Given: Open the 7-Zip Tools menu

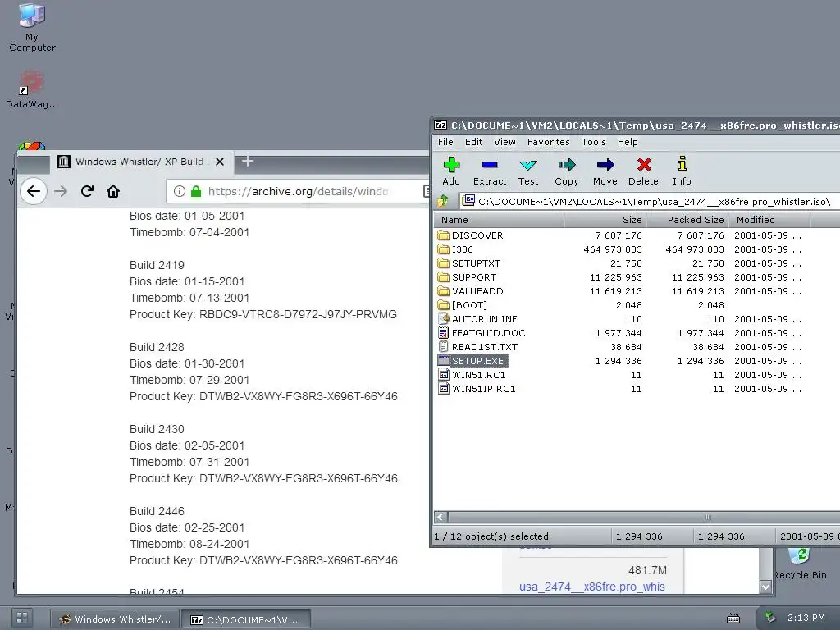Looking at the screenshot, I should click(594, 142).
